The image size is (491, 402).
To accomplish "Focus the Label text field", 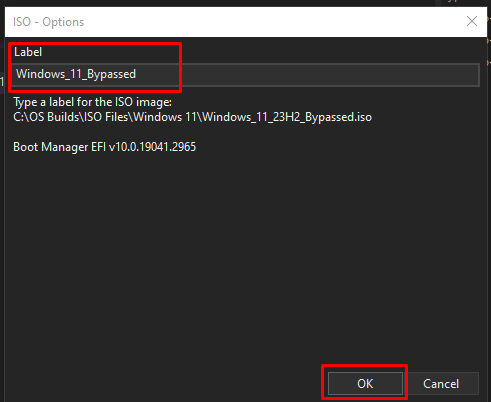I will (246, 74).
